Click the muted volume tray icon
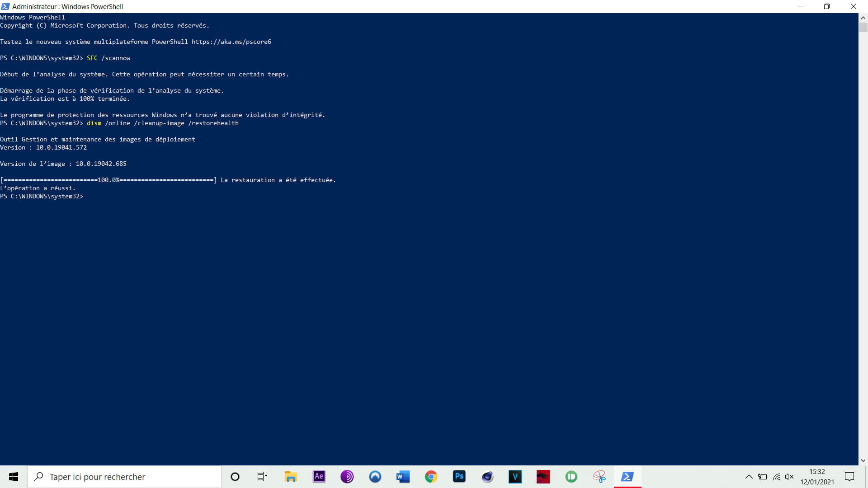Image resolution: width=868 pixels, height=488 pixels. point(789,477)
